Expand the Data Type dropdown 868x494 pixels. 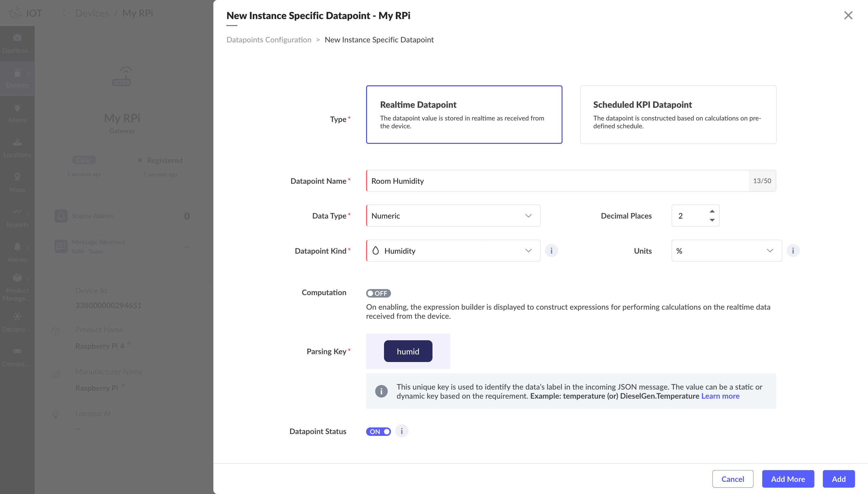coord(453,216)
